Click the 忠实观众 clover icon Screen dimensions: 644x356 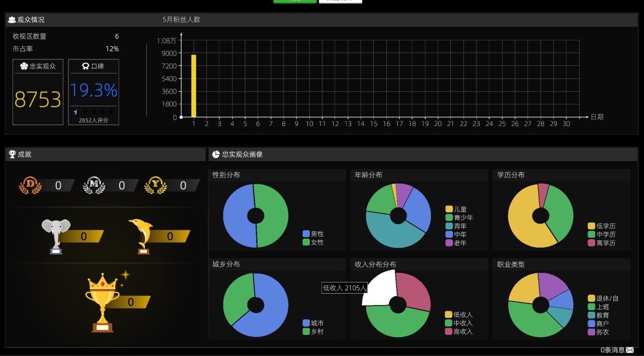pos(24,66)
